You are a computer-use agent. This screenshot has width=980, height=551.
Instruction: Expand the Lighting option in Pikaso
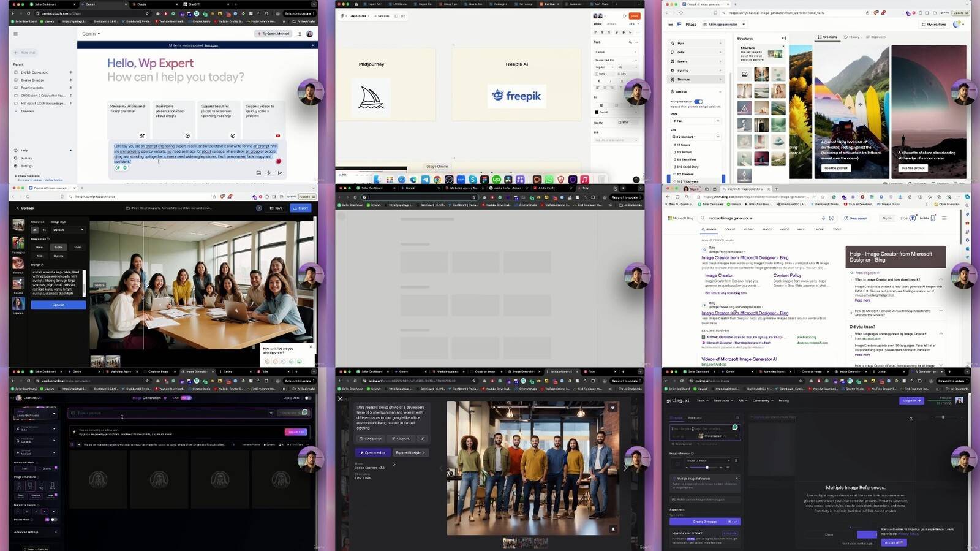(x=695, y=70)
